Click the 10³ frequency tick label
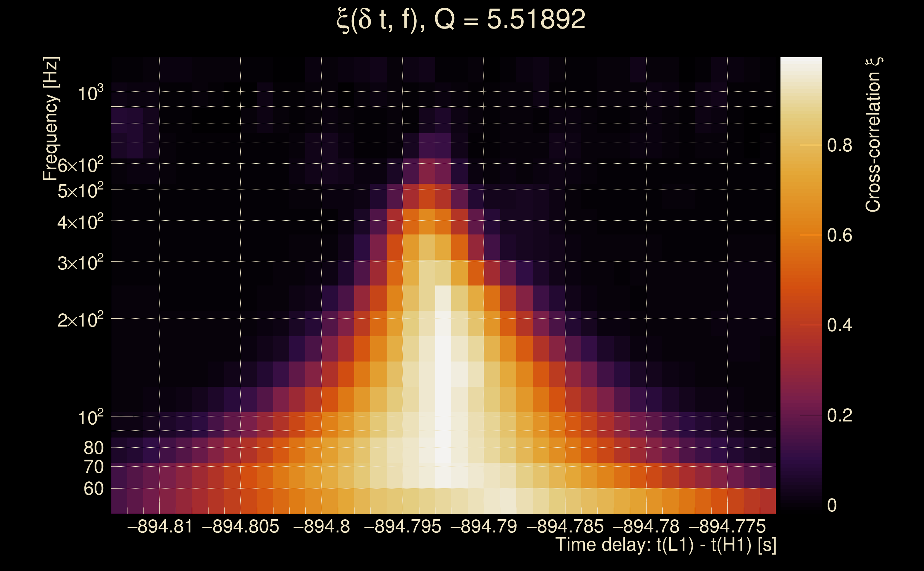924x571 pixels. [90, 93]
